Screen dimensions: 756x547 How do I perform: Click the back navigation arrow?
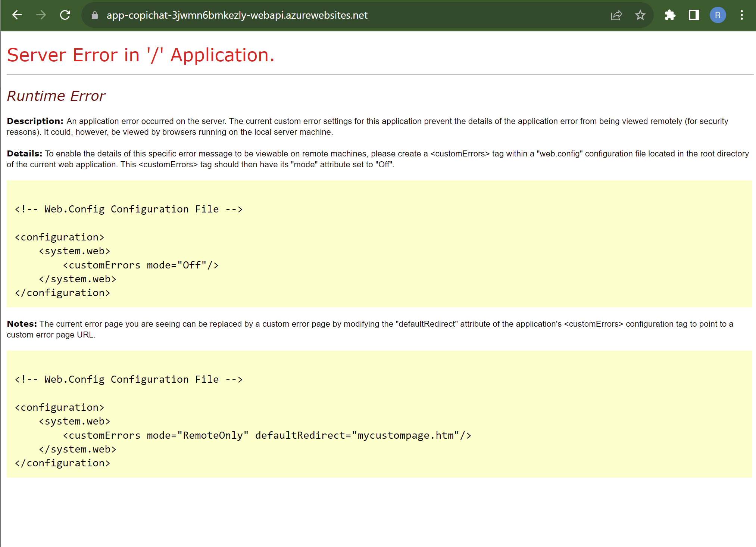[17, 15]
